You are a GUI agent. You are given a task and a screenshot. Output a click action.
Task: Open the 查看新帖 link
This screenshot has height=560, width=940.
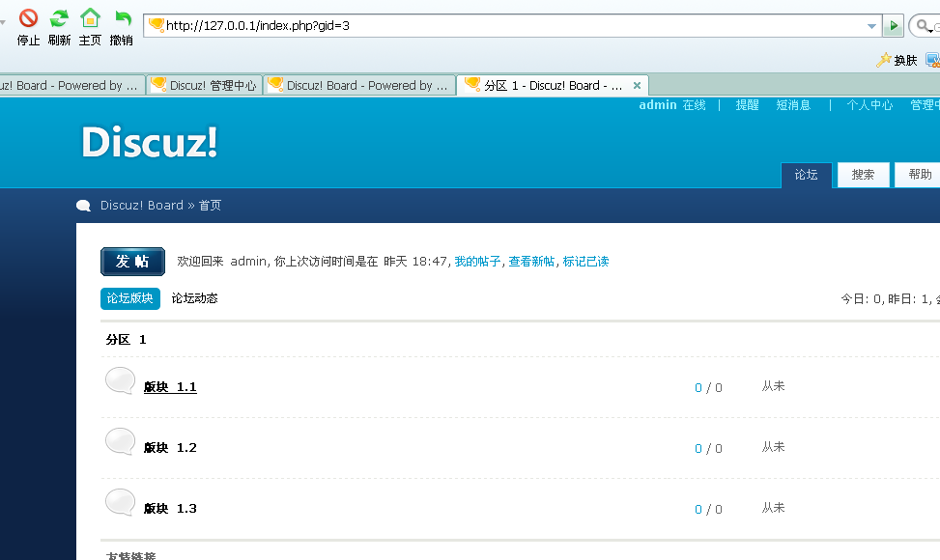(531, 262)
